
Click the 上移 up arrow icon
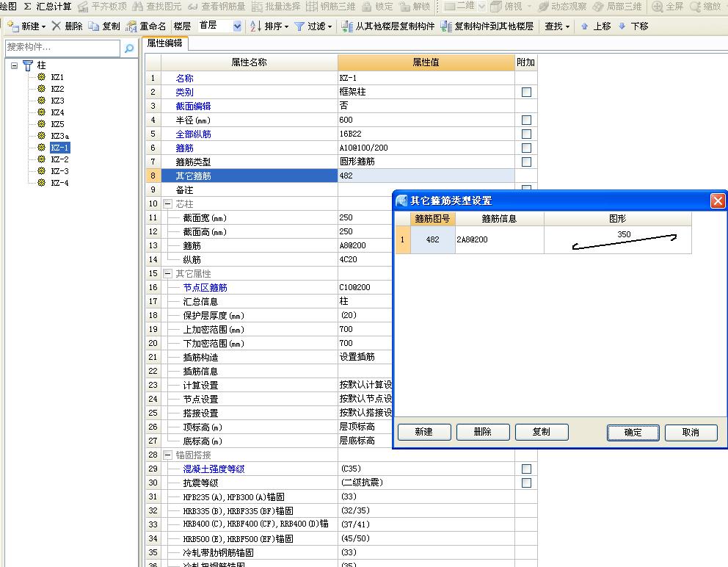(x=584, y=26)
